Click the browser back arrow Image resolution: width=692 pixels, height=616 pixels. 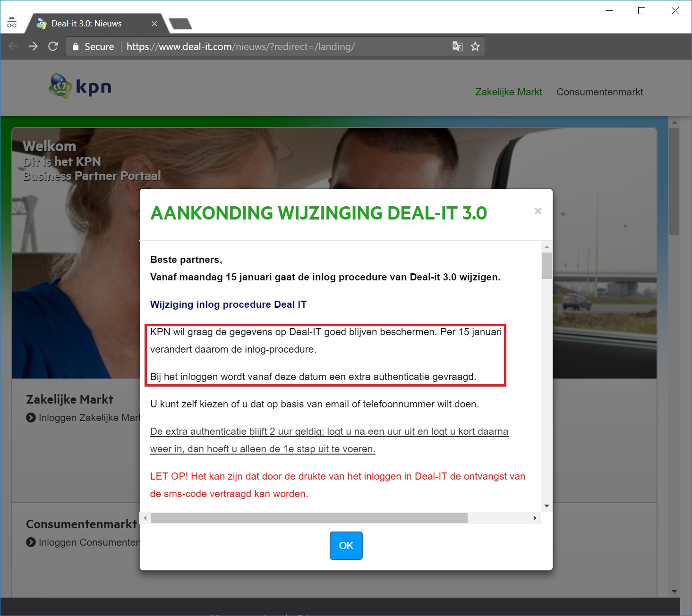13,46
